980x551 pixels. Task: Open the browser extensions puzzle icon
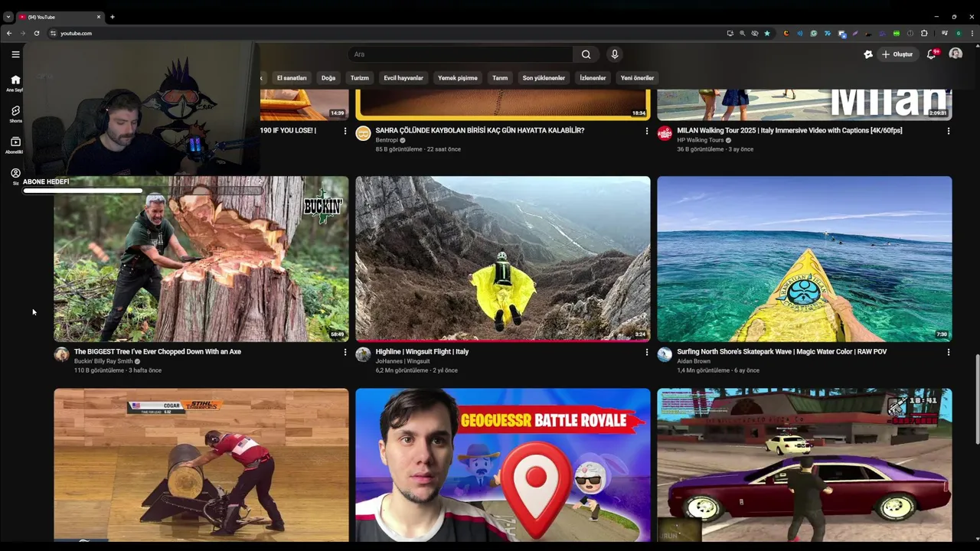[x=924, y=33]
